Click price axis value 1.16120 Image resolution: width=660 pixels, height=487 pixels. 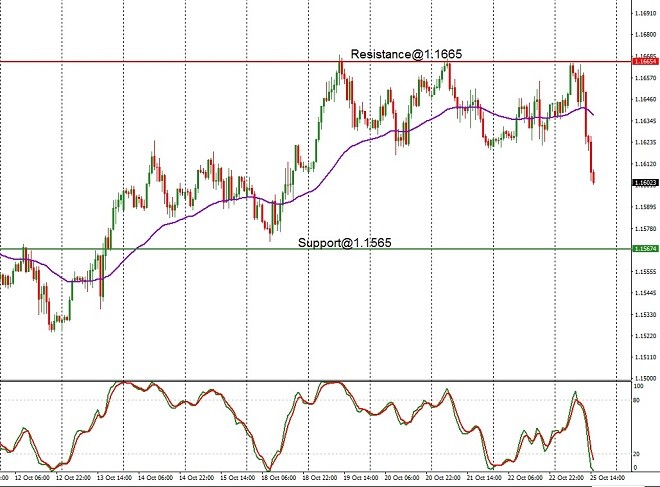point(646,163)
